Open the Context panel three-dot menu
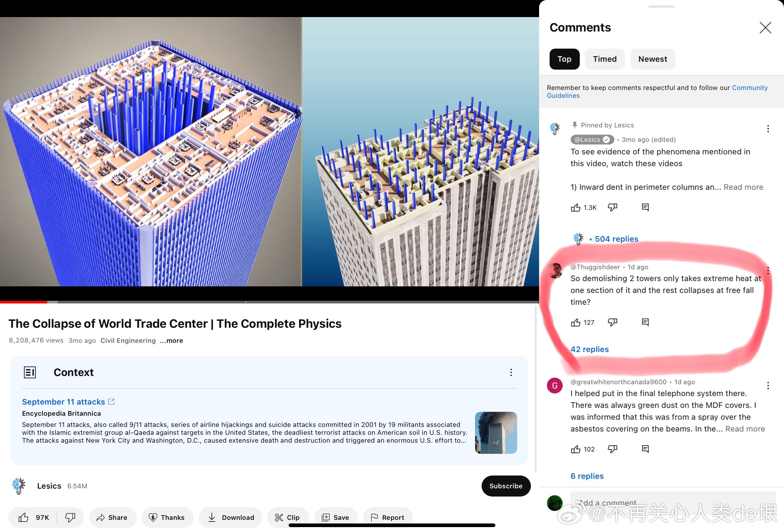784x532 pixels. (511, 372)
